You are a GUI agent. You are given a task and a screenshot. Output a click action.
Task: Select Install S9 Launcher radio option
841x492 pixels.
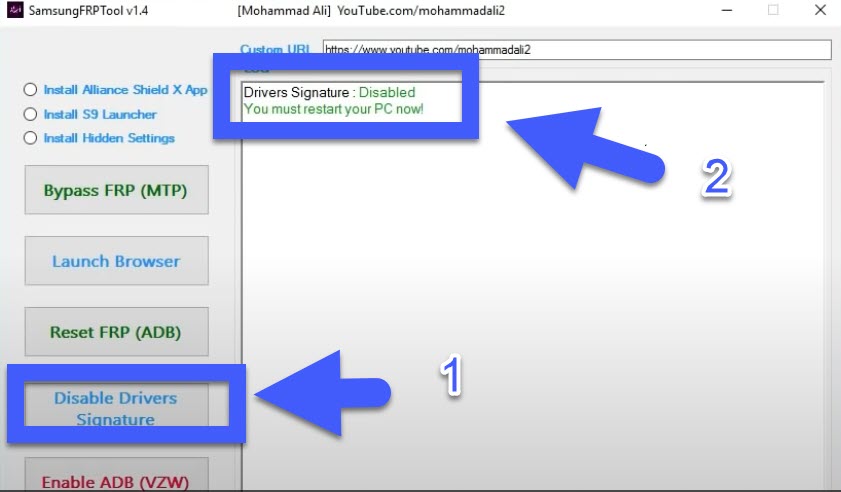pos(31,114)
